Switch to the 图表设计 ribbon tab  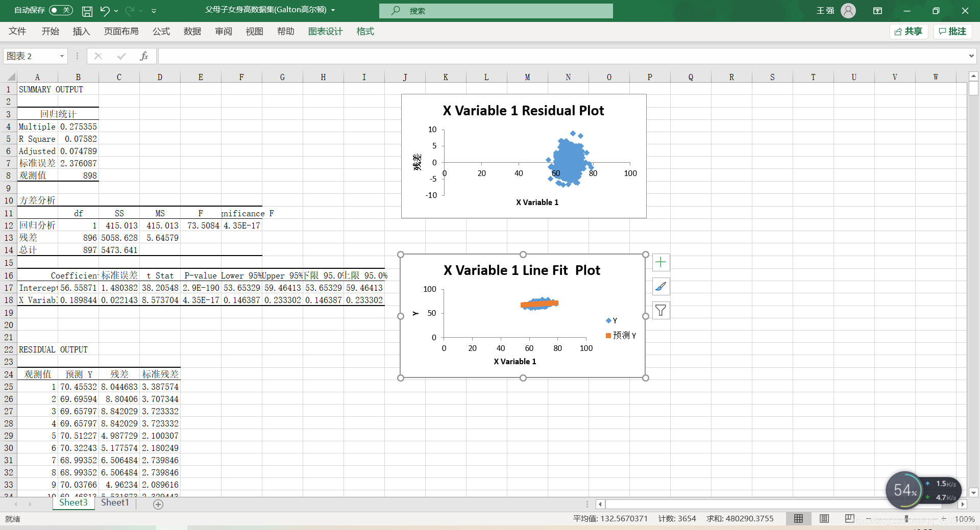(x=326, y=32)
